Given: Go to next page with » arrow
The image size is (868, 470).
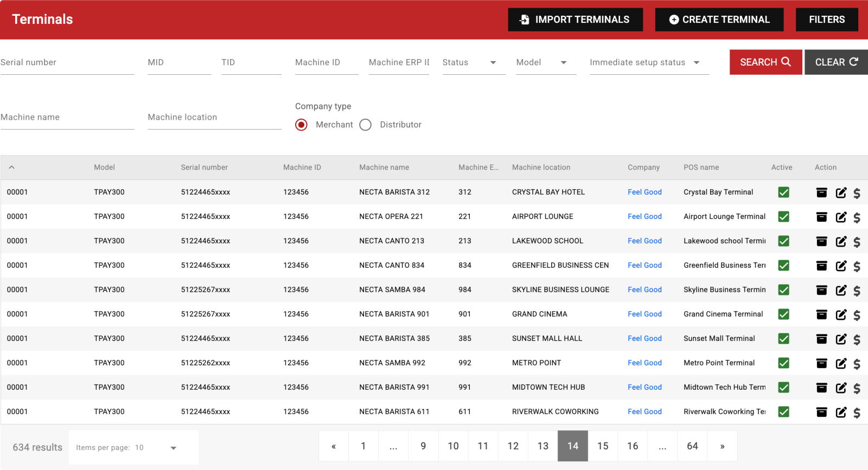Looking at the screenshot, I should tap(722, 446).
